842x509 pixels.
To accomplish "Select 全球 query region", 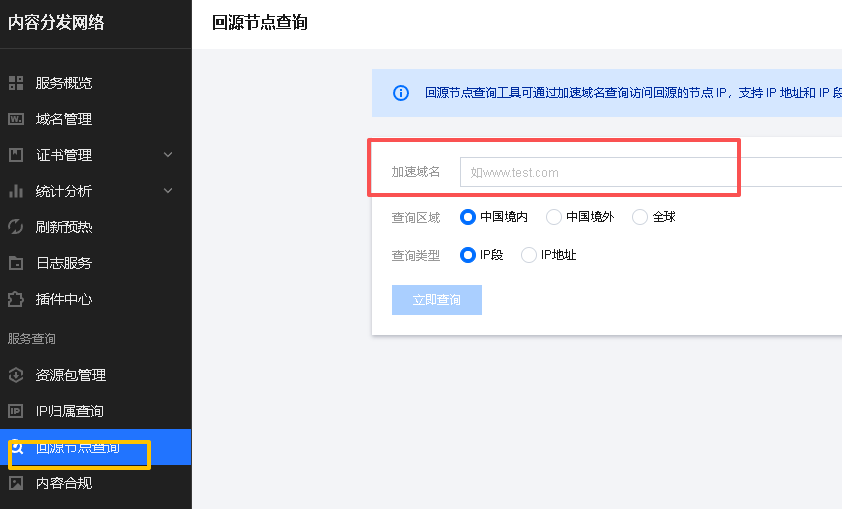I will [x=640, y=217].
